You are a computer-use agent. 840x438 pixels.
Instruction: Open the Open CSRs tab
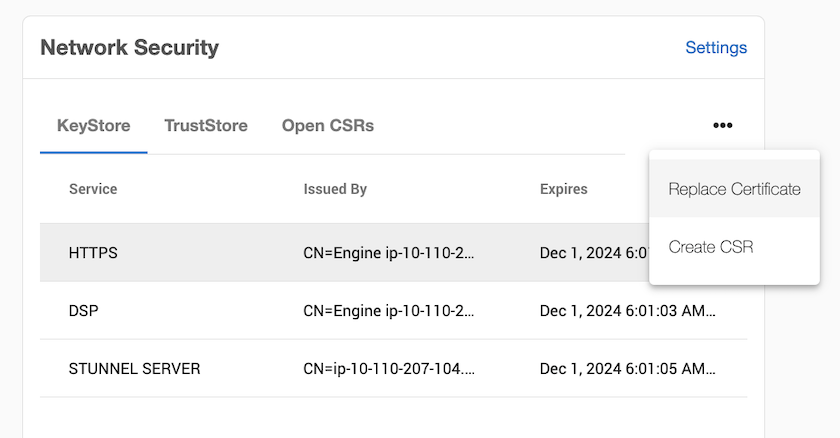[x=327, y=126]
